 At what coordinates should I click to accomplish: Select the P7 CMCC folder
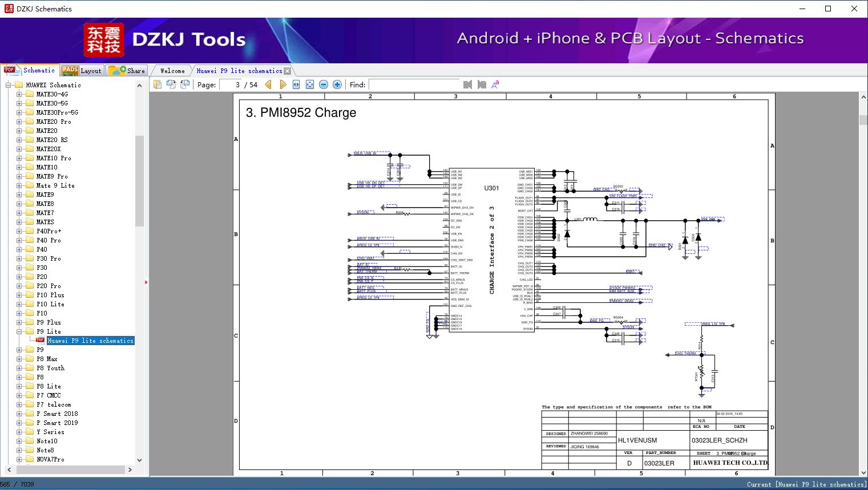tap(49, 395)
